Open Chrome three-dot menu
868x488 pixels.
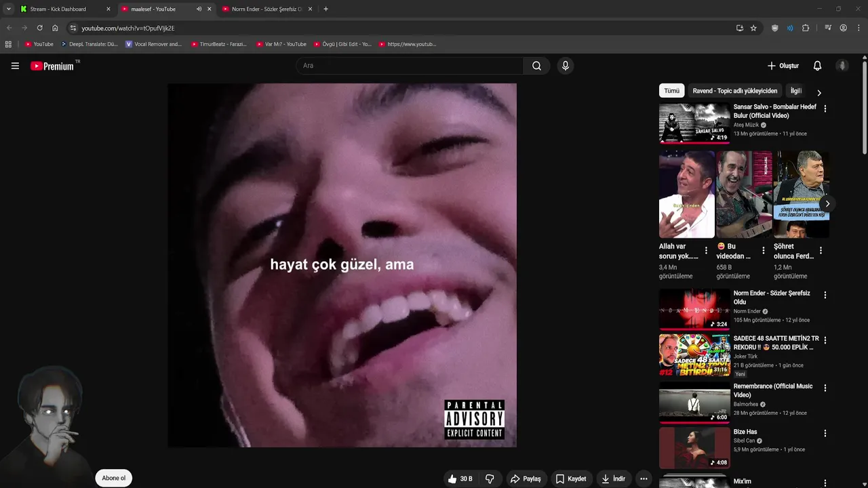[x=859, y=28]
